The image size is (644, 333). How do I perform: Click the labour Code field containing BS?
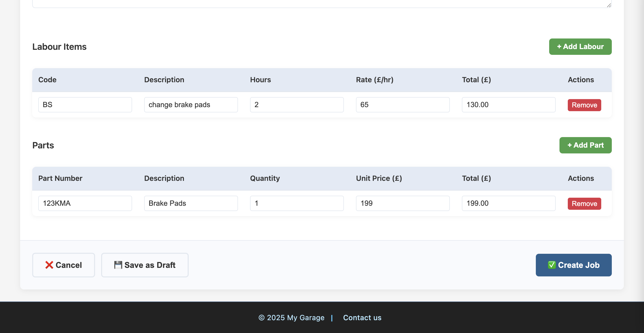pos(85,105)
